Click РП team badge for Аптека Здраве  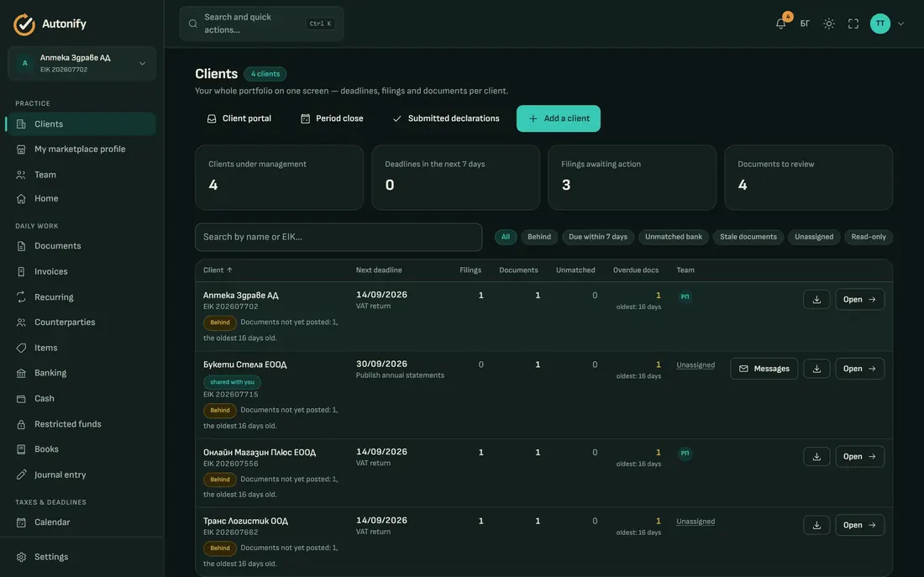coord(685,296)
